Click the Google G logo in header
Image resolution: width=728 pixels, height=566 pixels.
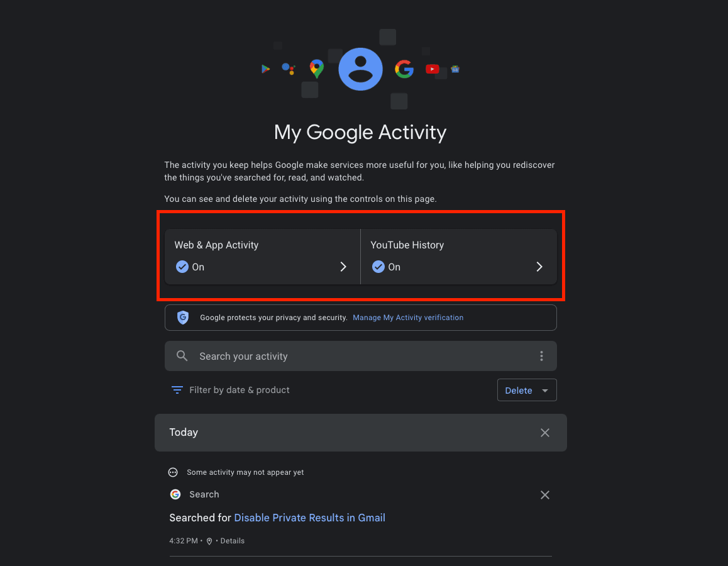(x=404, y=69)
